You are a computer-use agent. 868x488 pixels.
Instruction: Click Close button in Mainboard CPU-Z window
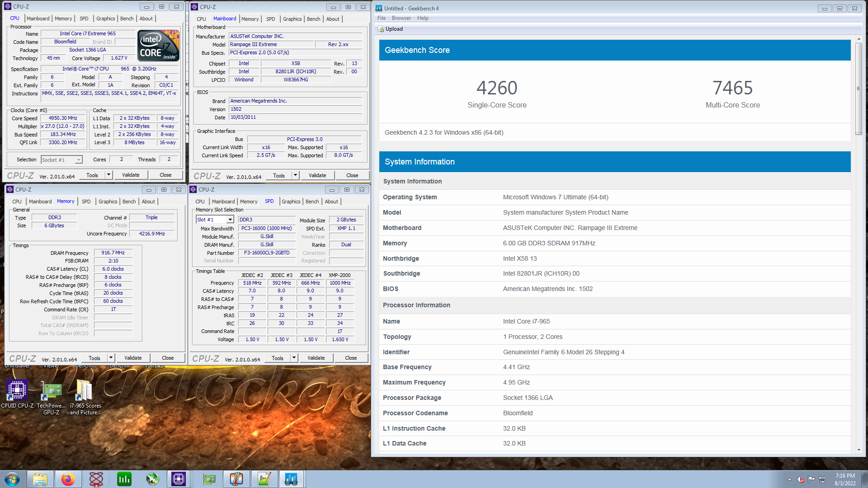(x=352, y=175)
